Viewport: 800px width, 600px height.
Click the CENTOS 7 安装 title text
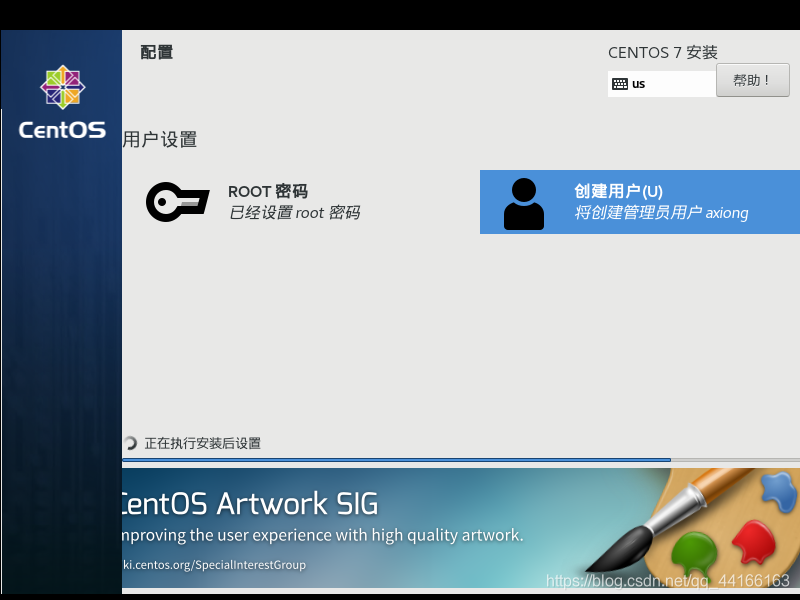coord(663,53)
